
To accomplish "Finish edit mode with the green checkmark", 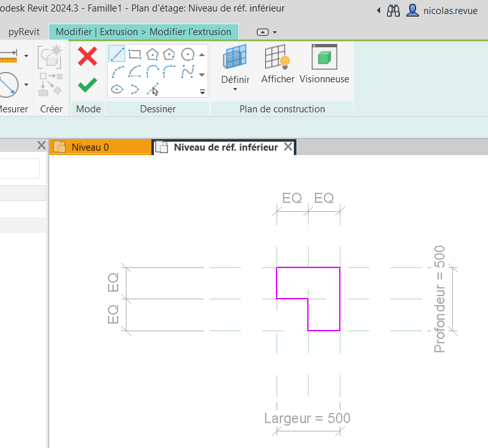I will [x=88, y=85].
